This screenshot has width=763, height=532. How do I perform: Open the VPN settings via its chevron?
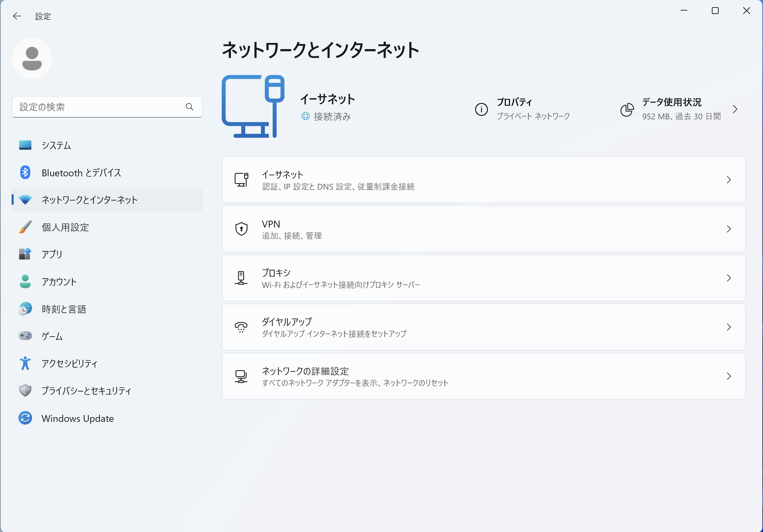click(729, 229)
